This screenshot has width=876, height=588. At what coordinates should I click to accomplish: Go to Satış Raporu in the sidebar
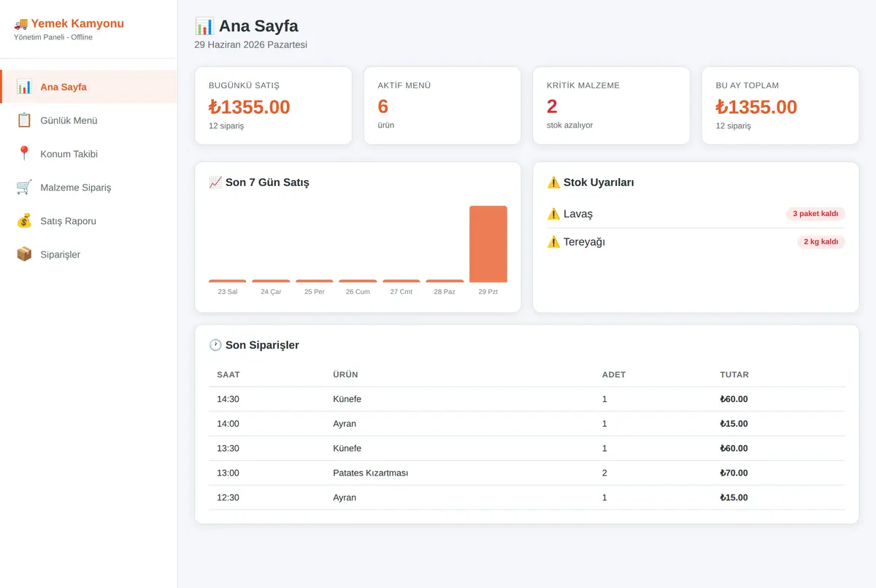coord(88,221)
